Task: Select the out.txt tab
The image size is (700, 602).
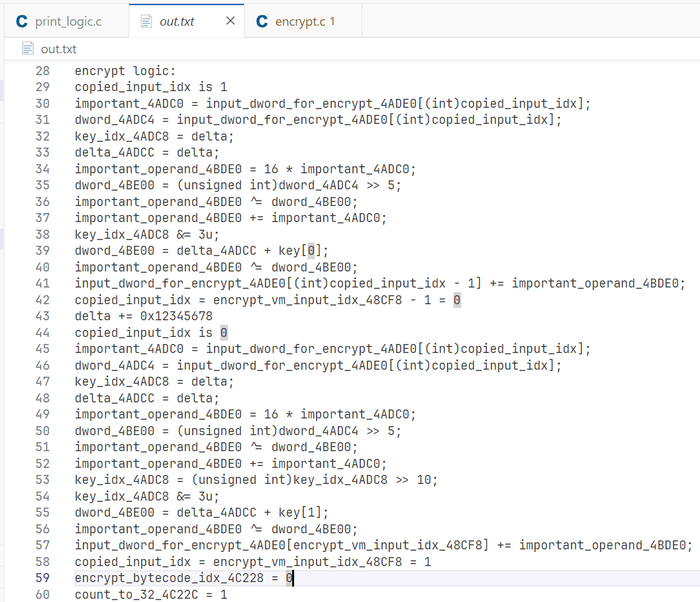Action: pos(177,21)
